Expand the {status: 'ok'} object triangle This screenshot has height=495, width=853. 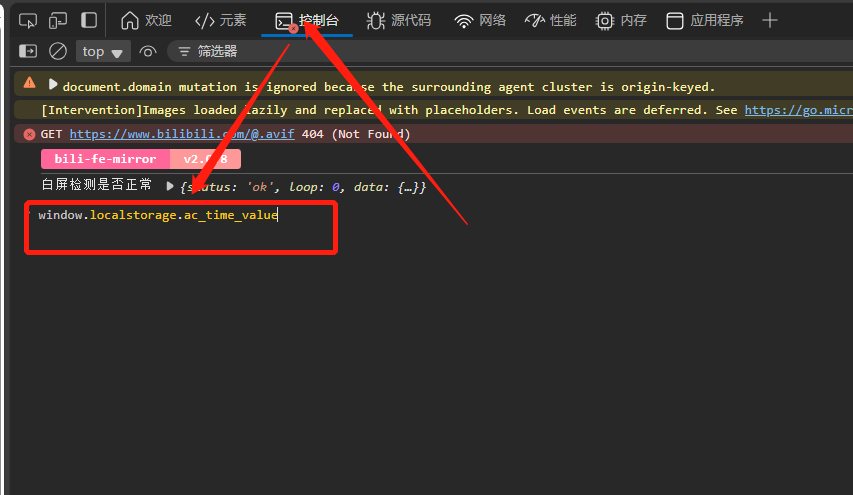[x=170, y=186]
